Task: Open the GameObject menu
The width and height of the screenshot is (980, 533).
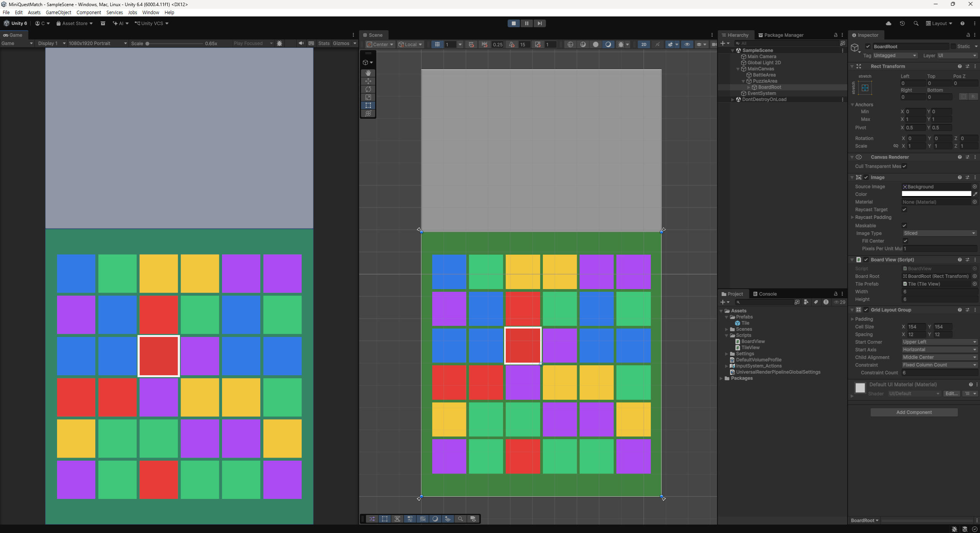Action: 58,12
